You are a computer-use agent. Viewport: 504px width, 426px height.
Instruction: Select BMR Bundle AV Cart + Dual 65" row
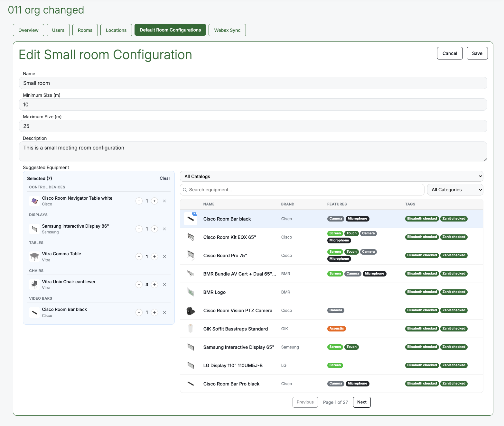pos(331,274)
